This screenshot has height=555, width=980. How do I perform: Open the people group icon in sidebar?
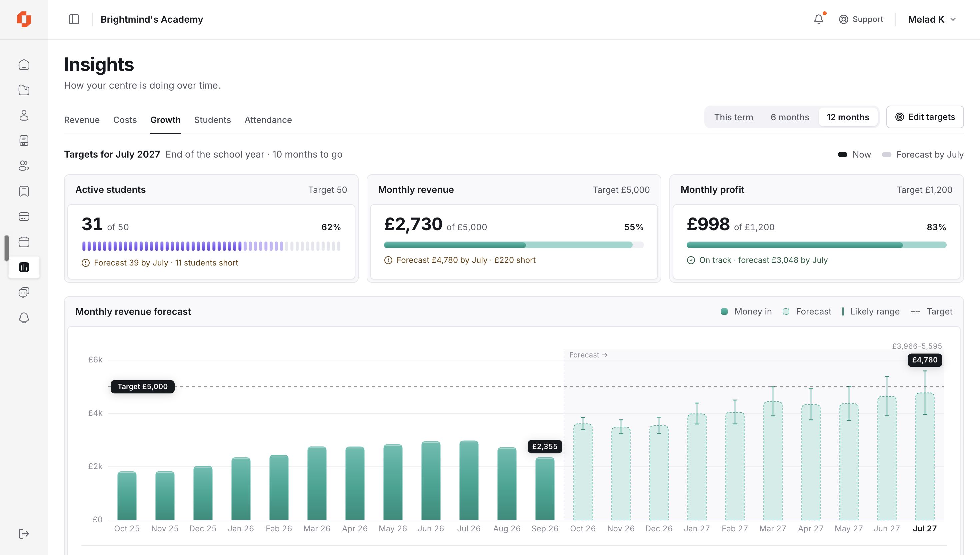point(24,166)
